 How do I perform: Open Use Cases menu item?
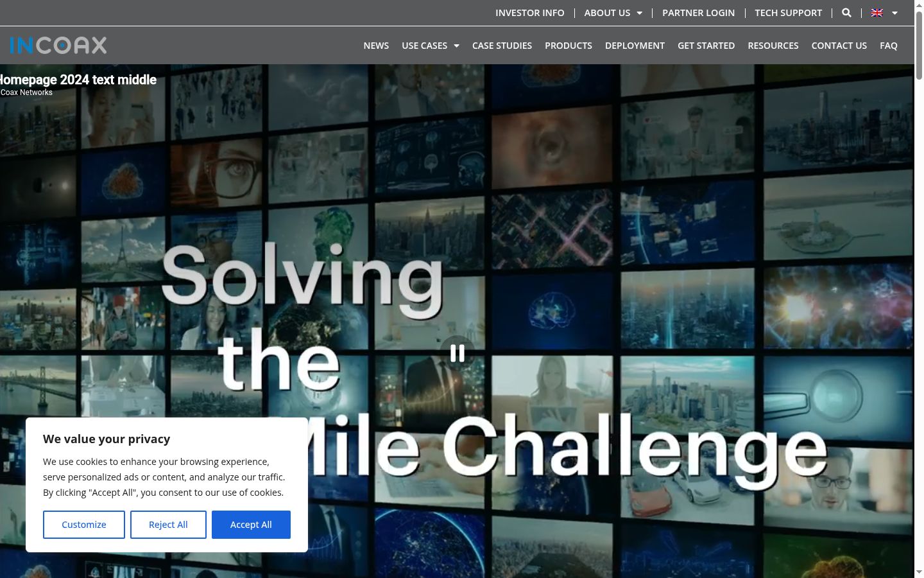(424, 46)
